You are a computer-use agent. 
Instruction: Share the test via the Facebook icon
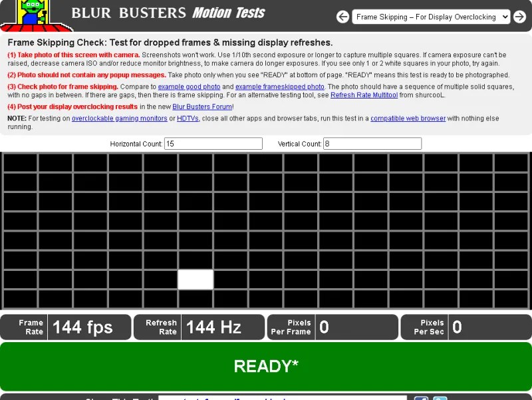coord(420,397)
